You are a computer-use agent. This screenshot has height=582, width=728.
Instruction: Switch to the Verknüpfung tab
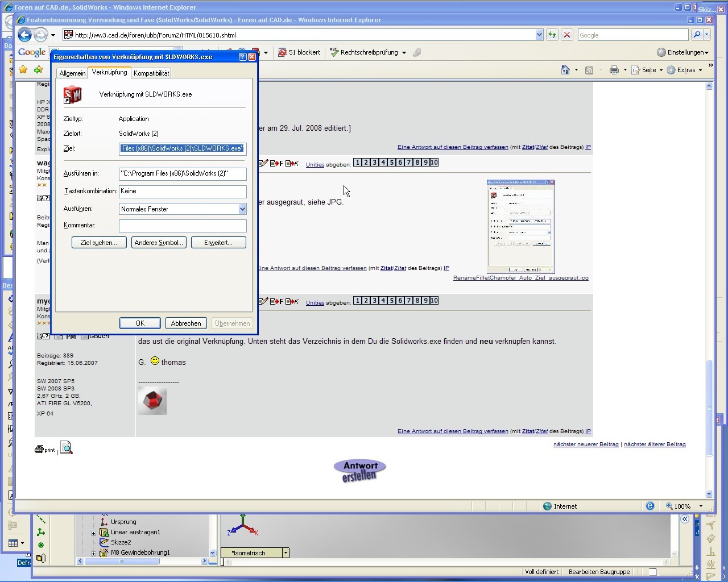pos(109,72)
